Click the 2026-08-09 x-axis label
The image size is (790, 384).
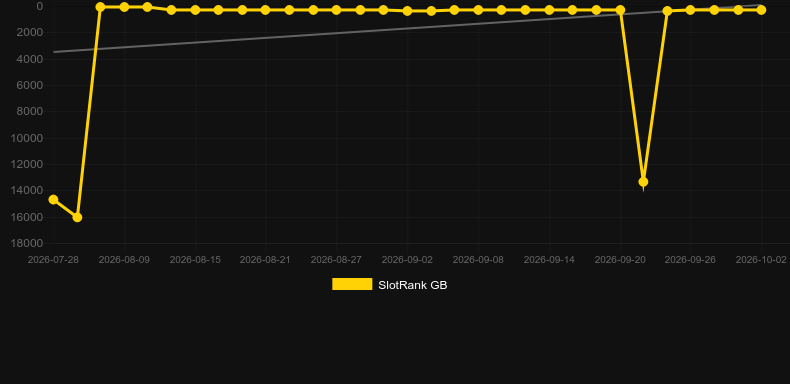(124, 260)
